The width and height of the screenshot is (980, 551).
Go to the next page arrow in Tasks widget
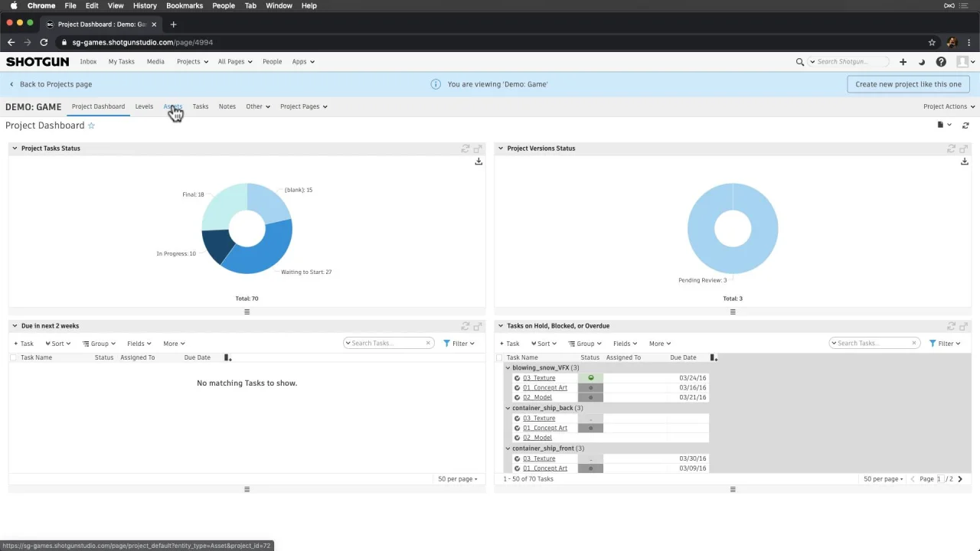960,479
